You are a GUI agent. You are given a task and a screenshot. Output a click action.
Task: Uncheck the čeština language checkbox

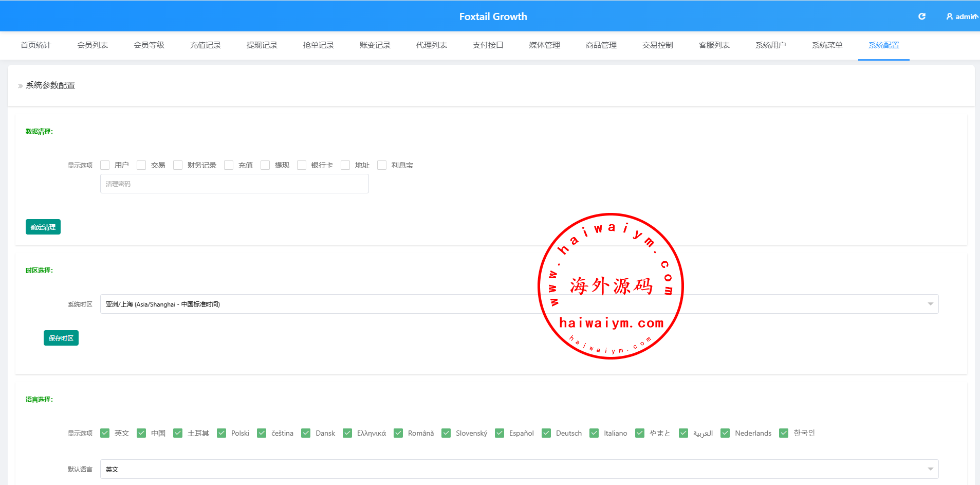[262, 433]
